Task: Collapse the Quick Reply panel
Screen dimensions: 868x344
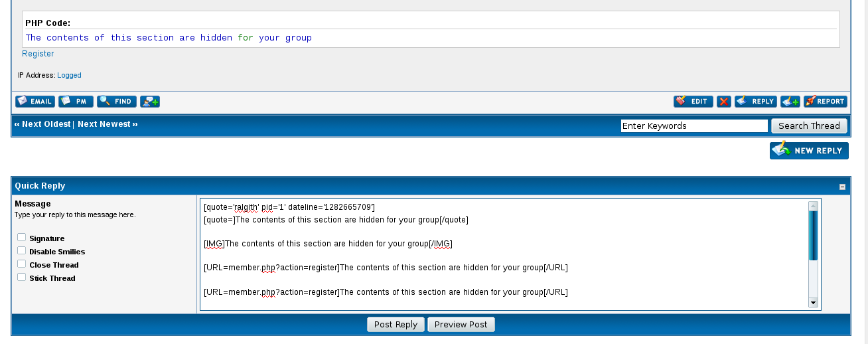Action: tap(842, 187)
